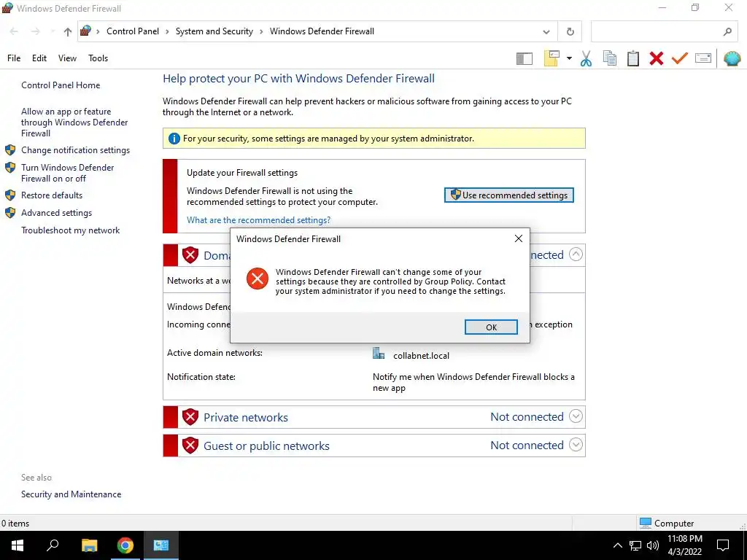Click the red error icon in the dialog
Image resolution: width=747 pixels, height=560 pixels.
[x=258, y=279]
